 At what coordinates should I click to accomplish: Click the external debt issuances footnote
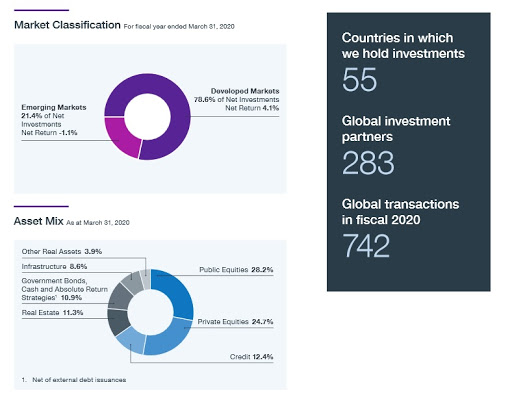[74, 380]
